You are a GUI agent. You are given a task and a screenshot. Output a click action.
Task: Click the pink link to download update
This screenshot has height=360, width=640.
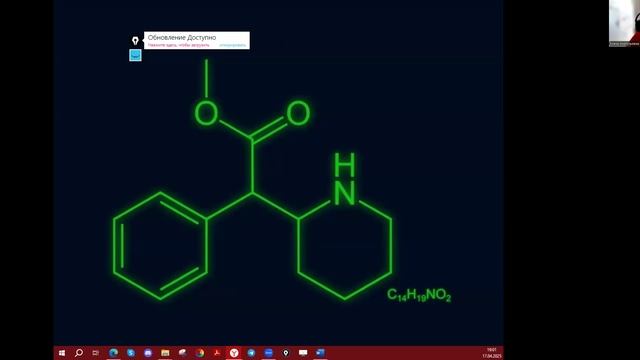(179, 45)
